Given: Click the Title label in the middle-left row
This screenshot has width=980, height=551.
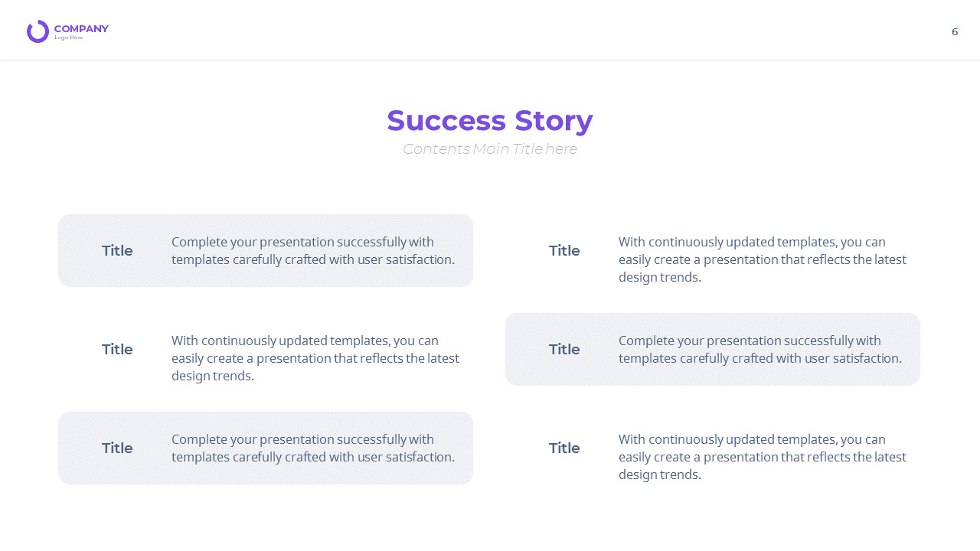Looking at the screenshot, I should 117,349.
